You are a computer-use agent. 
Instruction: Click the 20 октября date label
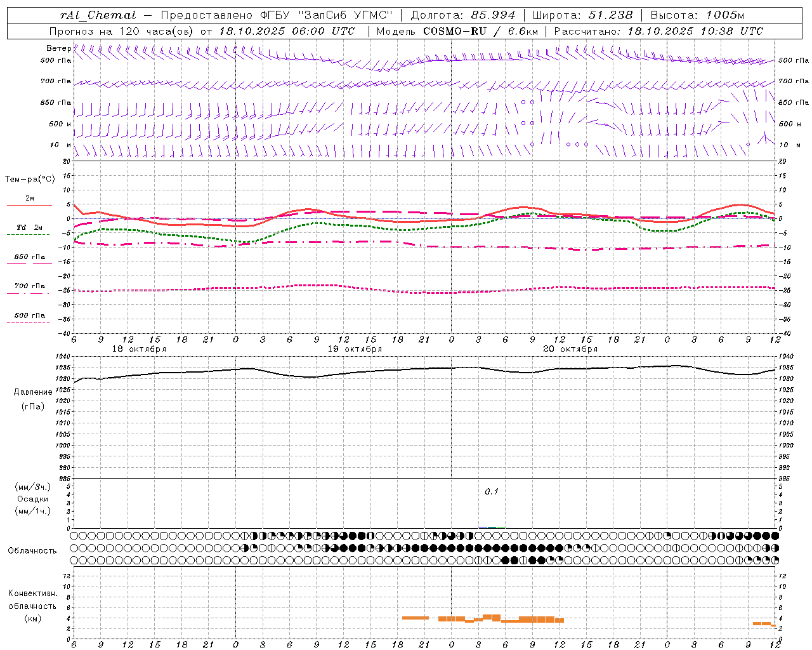pos(570,349)
